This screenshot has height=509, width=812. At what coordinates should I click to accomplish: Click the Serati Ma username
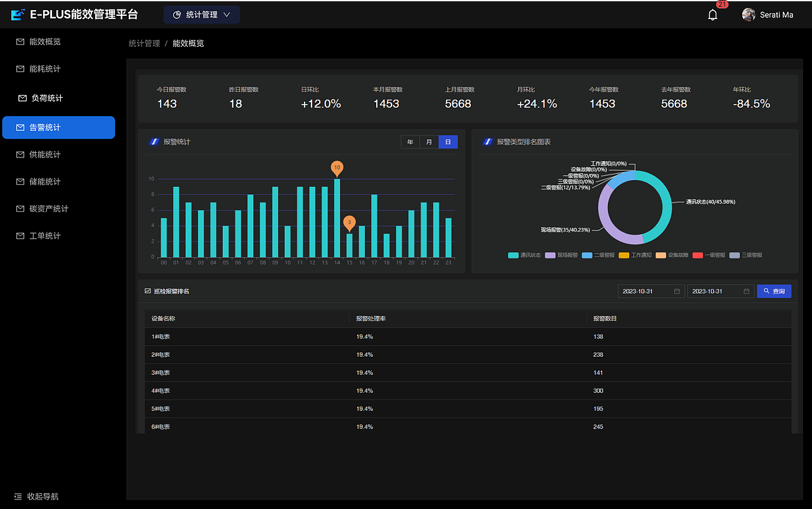pyautogui.click(x=776, y=15)
